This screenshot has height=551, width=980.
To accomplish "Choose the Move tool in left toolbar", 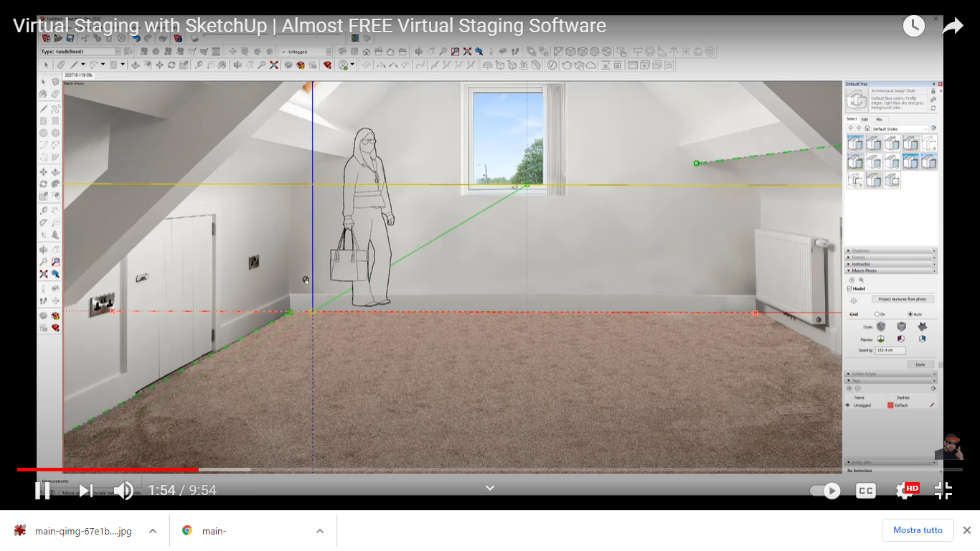I will (43, 172).
